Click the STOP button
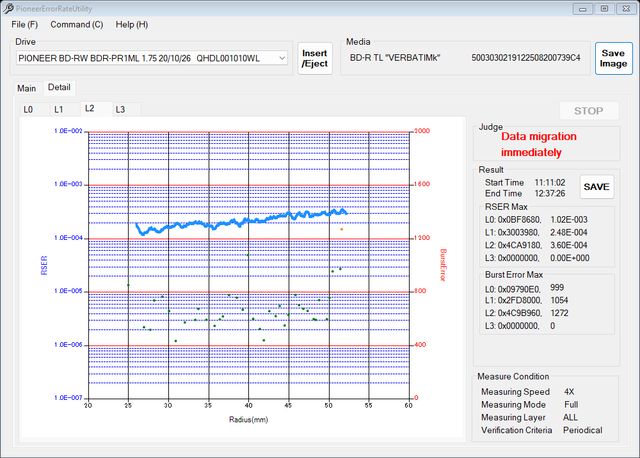640x458 pixels. 589,111
